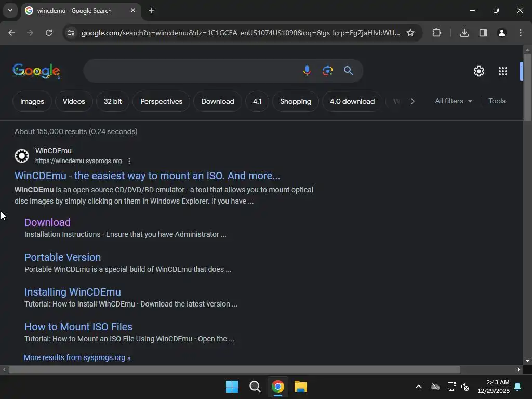Screen dimensions: 532x399
Task: Click More results from sysprogs.org
Action: click(x=77, y=357)
